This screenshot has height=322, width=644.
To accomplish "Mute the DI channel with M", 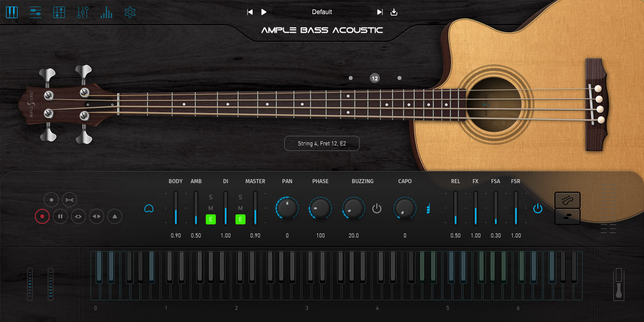I will click(240, 208).
